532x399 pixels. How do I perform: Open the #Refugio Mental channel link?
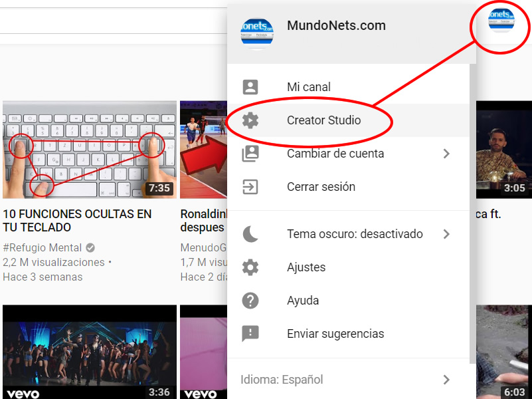pyautogui.click(x=43, y=248)
